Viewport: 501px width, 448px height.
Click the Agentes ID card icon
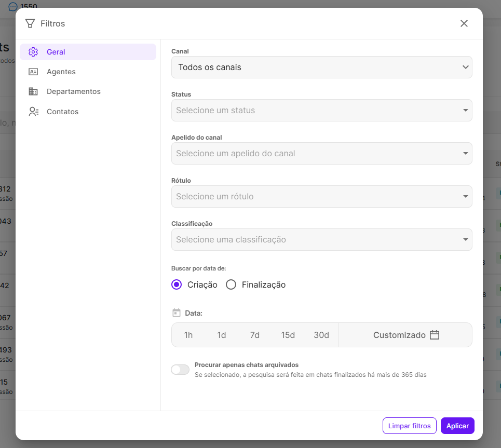[x=33, y=72]
